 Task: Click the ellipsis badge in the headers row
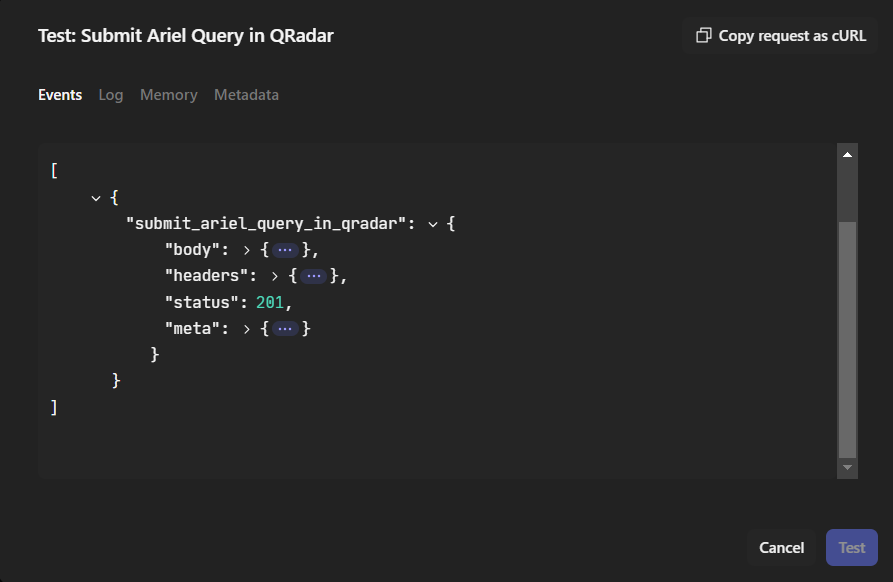tap(313, 276)
